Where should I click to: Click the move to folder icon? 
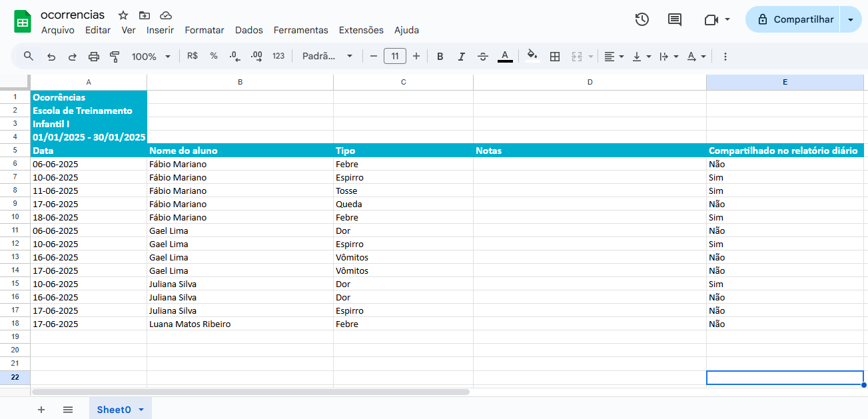click(145, 15)
